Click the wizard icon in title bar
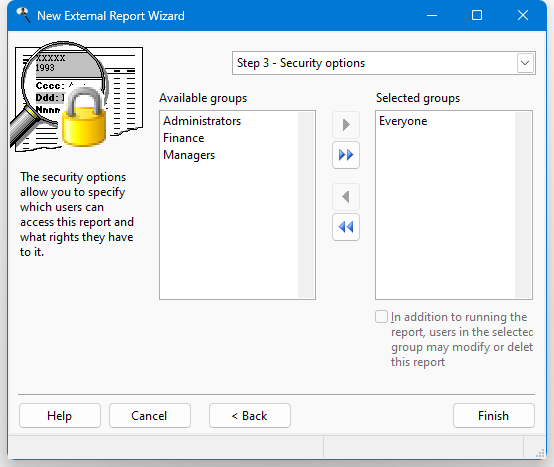The image size is (554, 467). 23,16
